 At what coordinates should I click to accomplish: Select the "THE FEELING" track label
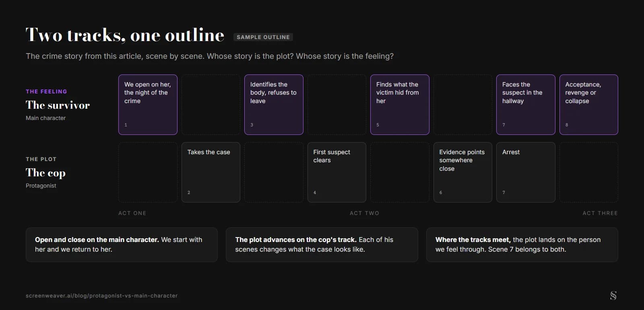coord(46,91)
